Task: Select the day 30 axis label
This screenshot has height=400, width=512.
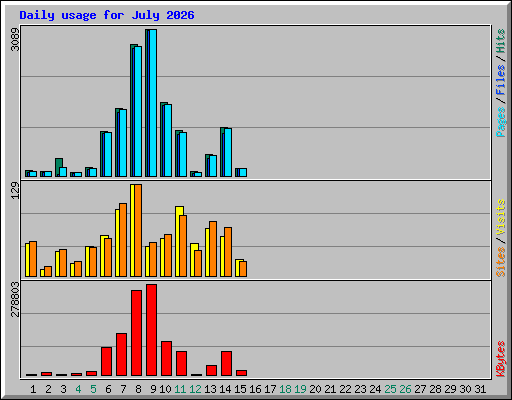Action: 465,389
